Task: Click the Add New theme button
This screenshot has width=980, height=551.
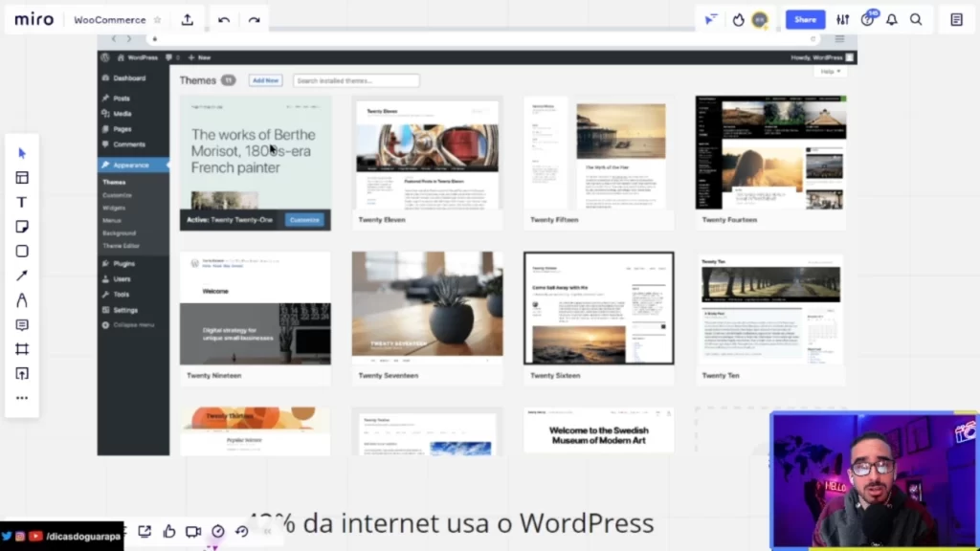Action: (x=266, y=80)
